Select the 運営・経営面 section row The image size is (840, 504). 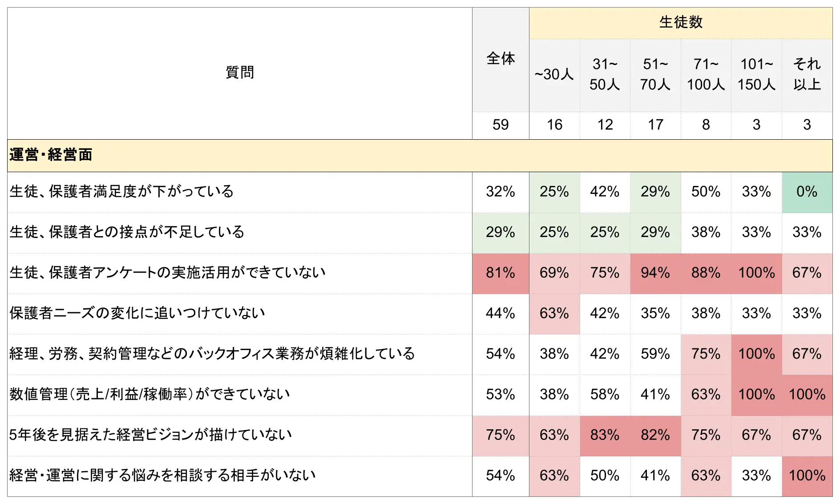(x=51, y=155)
